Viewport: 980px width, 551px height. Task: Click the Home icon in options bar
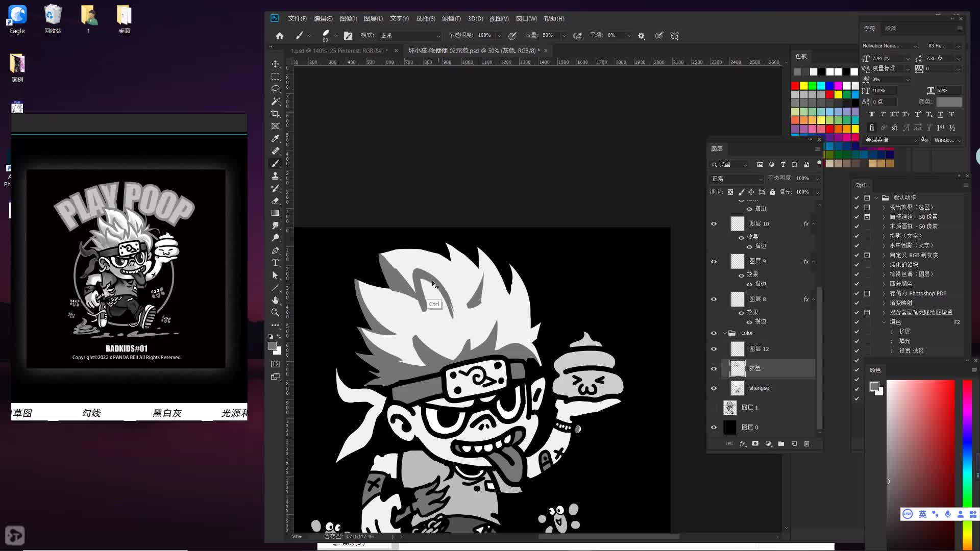point(279,36)
